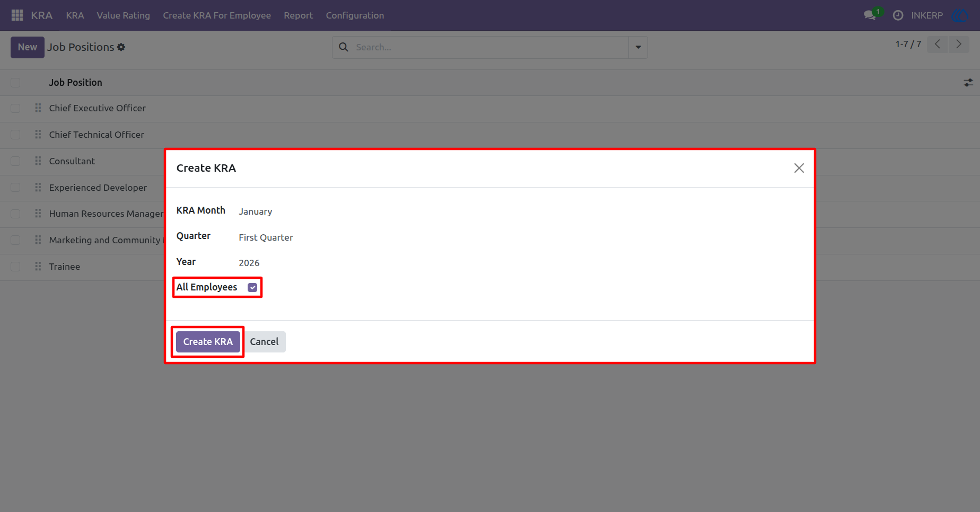
Task: Grab the Human Resources Manager drag handle
Action: tap(38, 214)
